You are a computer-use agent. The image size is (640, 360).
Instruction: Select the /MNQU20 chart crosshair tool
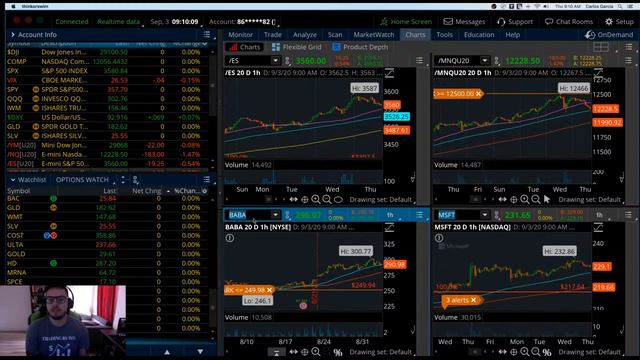point(513,200)
